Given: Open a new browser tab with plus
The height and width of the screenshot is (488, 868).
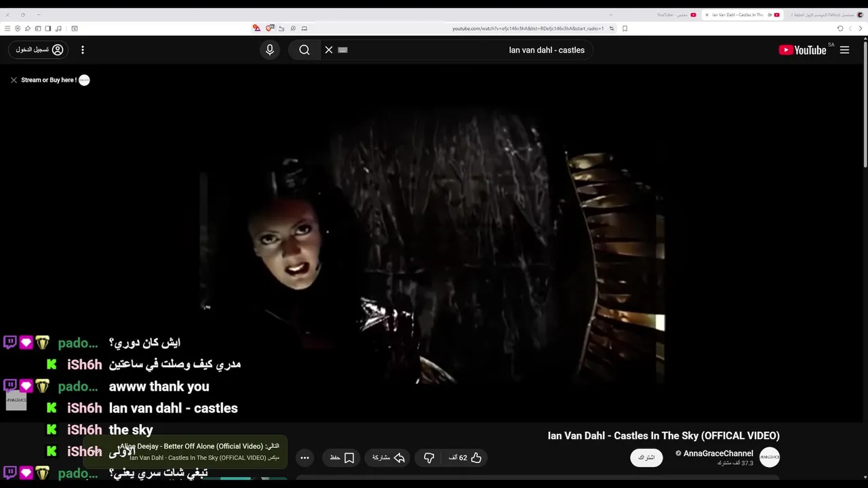Looking at the screenshot, I should pyautogui.click(x=610, y=15).
